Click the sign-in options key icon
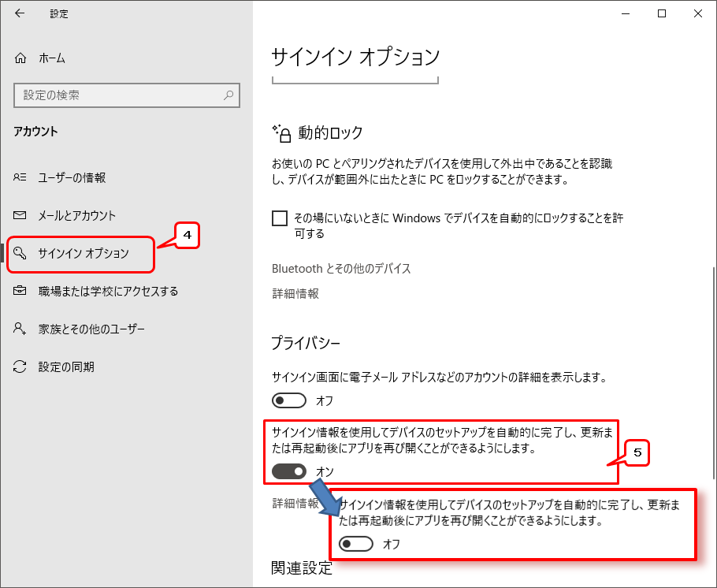717x588 pixels. click(21, 254)
